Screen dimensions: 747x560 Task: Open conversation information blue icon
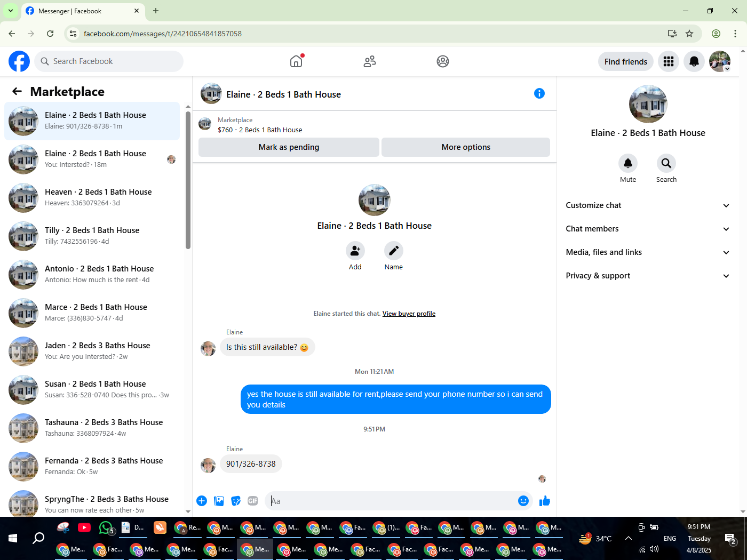(539, 93)
